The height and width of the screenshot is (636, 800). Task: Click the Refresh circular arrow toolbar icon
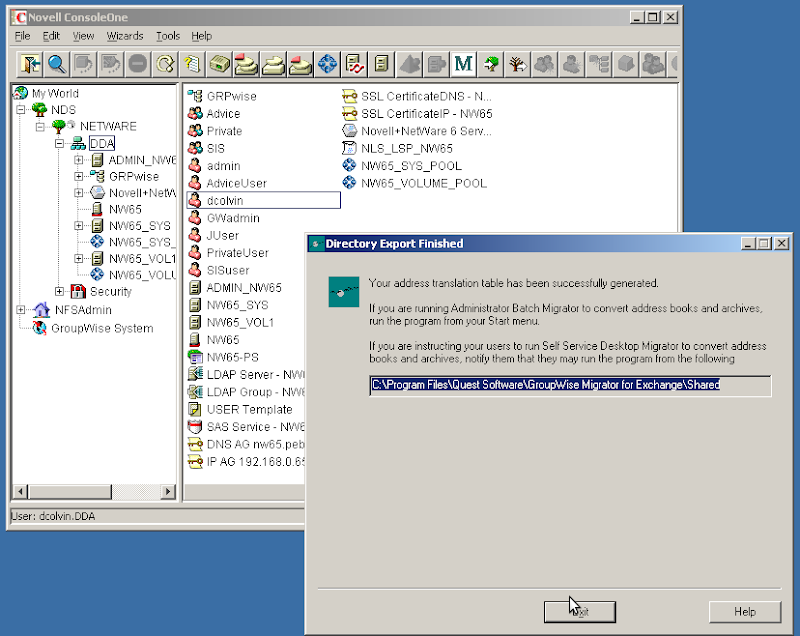[165, 64]
